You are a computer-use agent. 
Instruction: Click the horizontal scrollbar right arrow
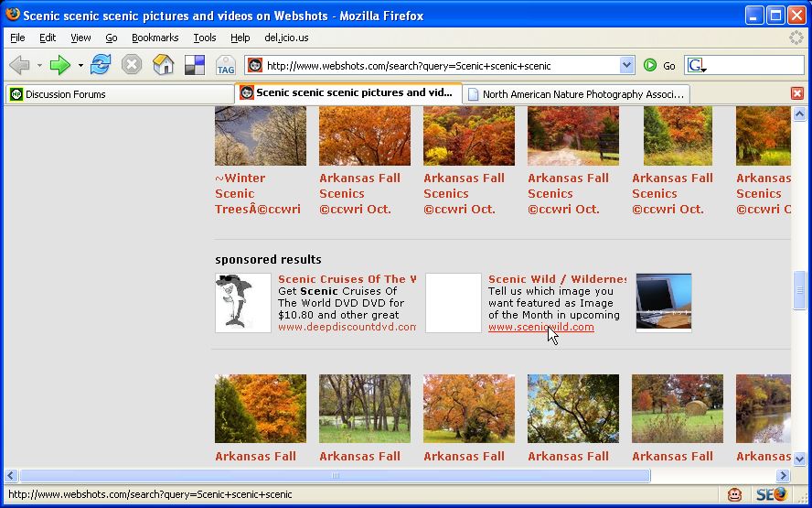(783, 475)
